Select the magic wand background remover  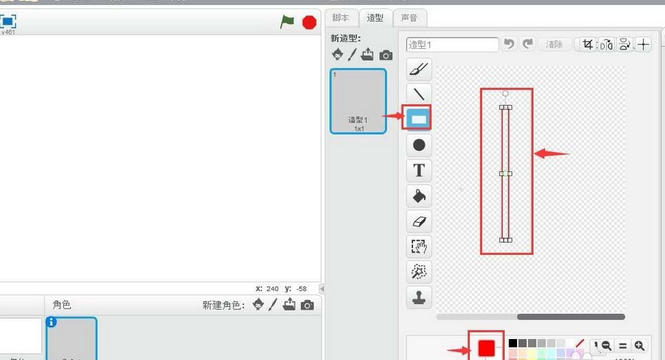click(x=419, y=272)
